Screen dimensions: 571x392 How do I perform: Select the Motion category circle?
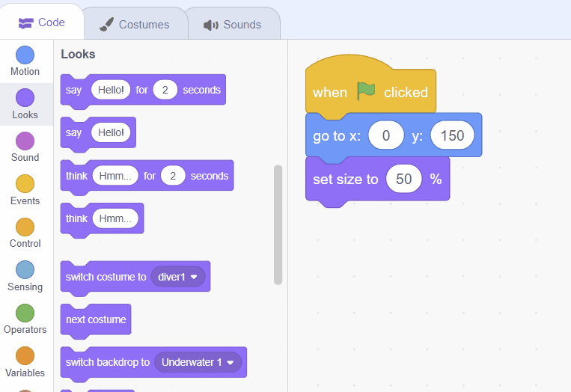[25, 55]
